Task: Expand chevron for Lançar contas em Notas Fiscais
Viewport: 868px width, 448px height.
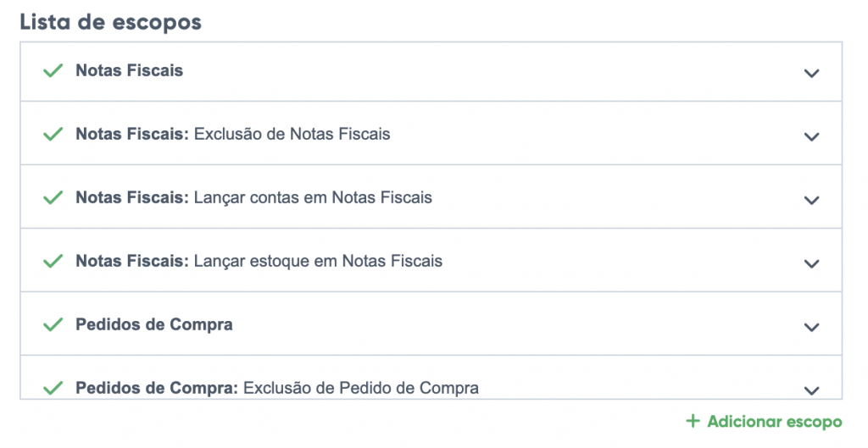Action: (811, 200)
